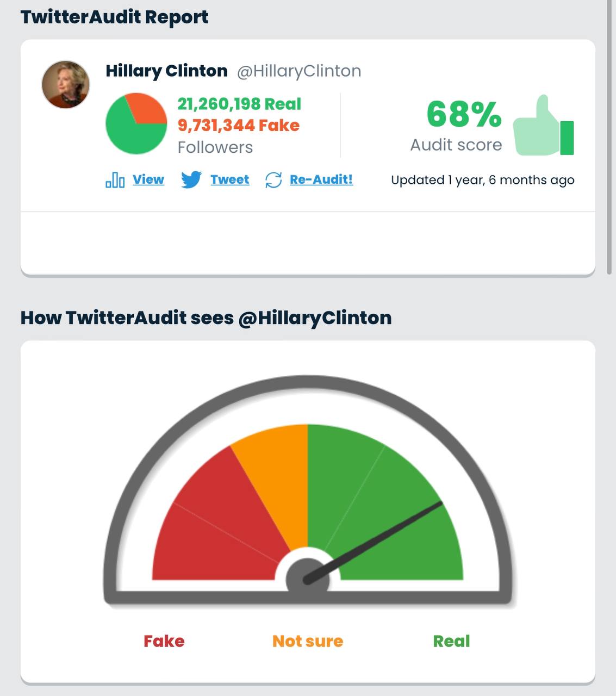Click the Tweet link

[x=230, y=179]
